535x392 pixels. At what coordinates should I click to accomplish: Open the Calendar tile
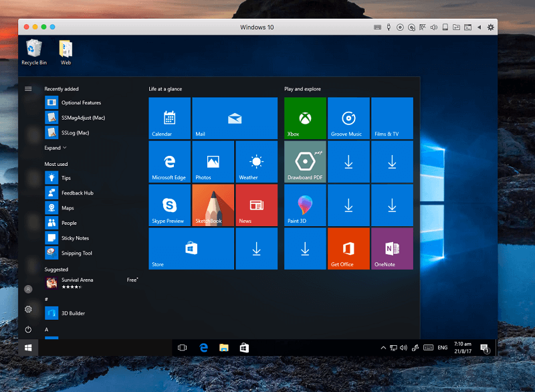point(170,118)
